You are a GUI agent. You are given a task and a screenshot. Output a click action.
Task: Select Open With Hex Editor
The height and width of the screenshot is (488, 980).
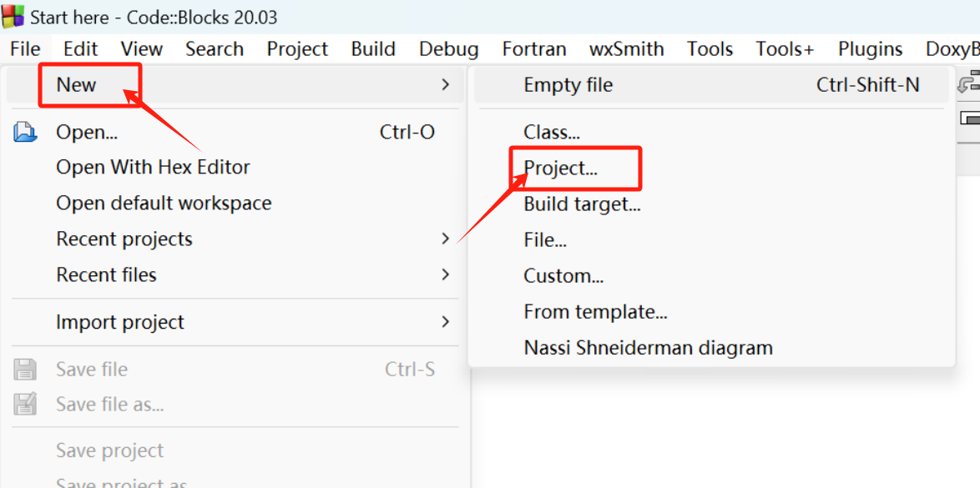point(153,167)
